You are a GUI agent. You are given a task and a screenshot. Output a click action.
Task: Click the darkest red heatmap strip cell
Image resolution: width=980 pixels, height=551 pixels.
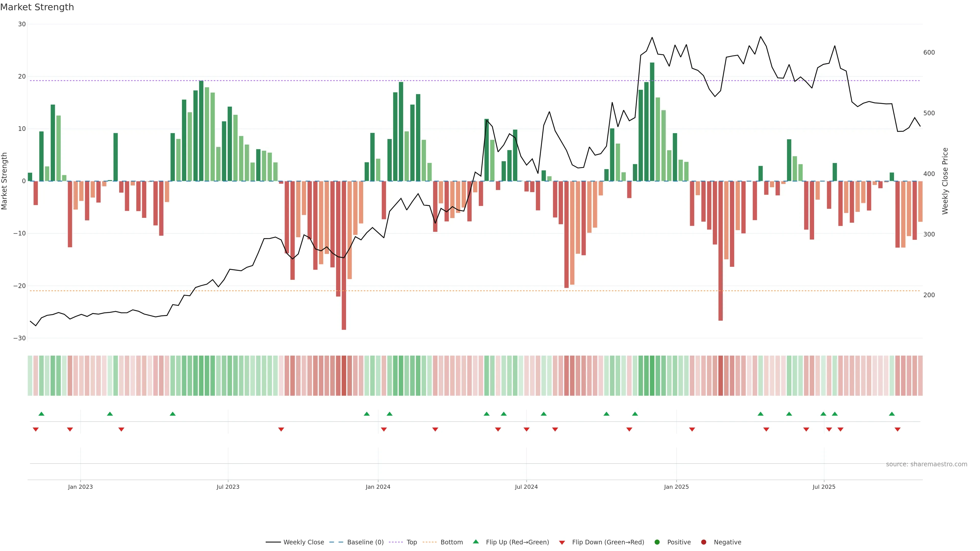pos(344,376)
